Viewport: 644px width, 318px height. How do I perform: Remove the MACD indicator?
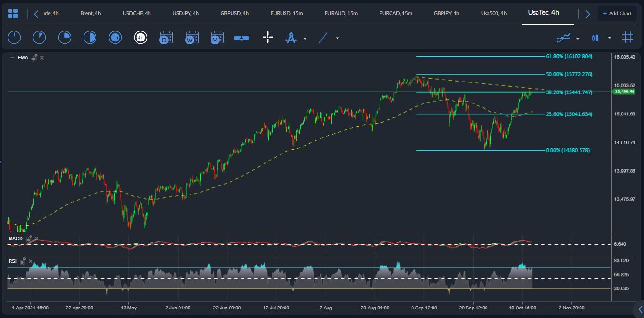coord(37,238)
